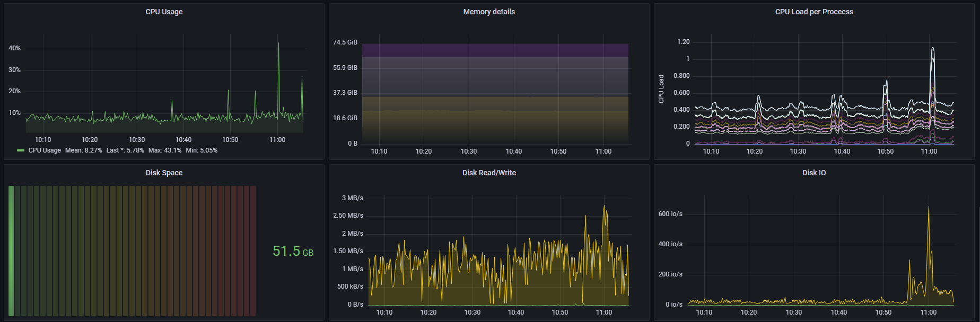This screenshot has width=980, height=322.
Task: Click the vertical CPU Load axis label
Action: [661, 89]
